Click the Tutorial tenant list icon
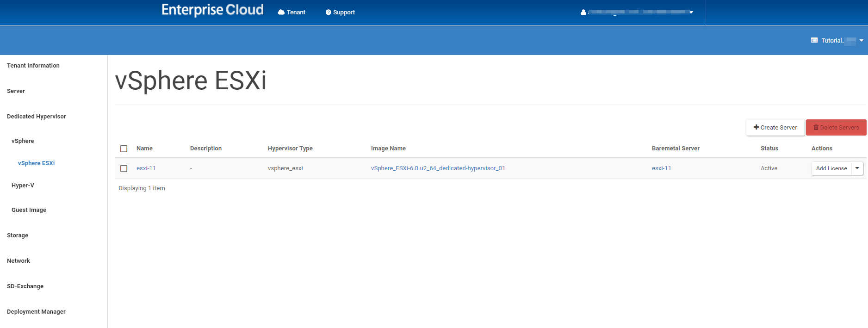The image size is (868, 328). (814, 41)
